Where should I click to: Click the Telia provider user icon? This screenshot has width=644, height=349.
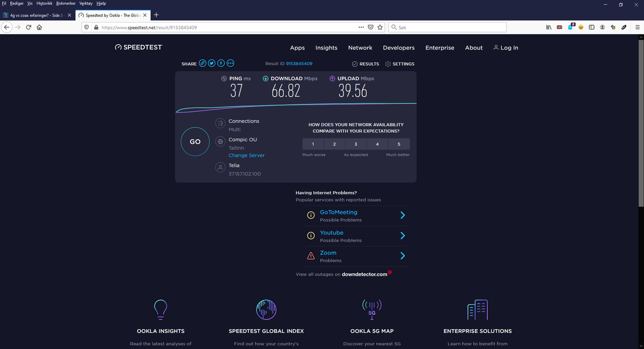pyautogui.click(x=219, y=168)
